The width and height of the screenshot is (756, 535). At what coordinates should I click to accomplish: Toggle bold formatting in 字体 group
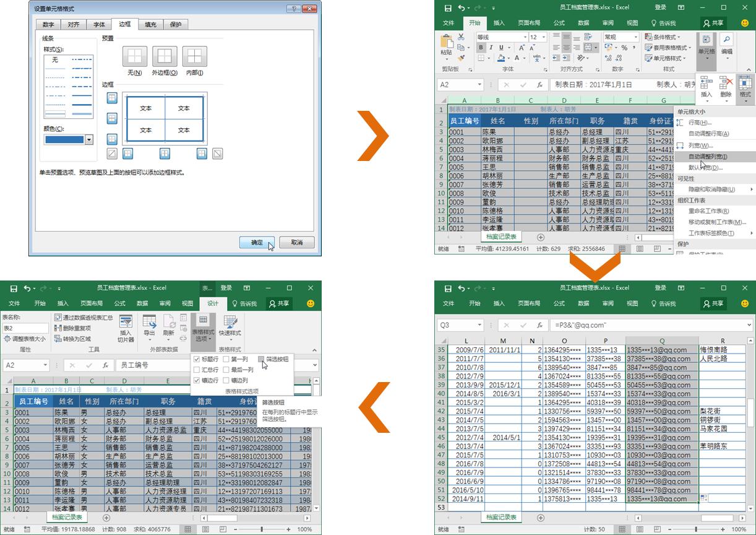481,48
